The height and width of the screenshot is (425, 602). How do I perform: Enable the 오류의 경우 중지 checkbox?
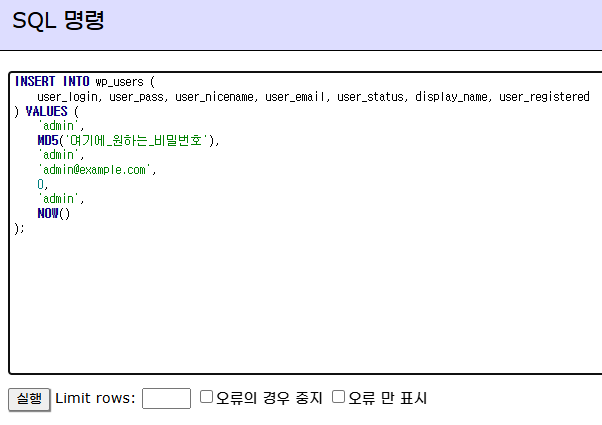coord(207,397)
